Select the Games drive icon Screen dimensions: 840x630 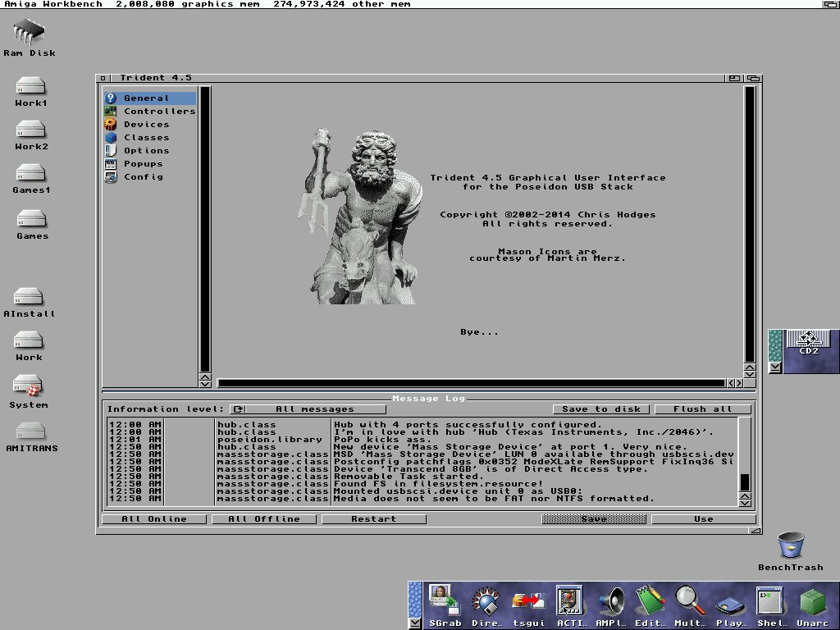point(32,225)
